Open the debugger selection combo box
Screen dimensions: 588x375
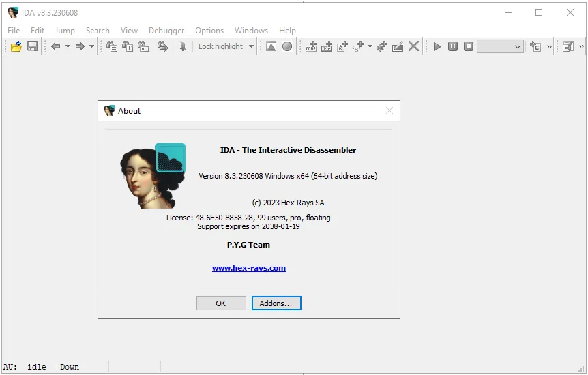[500, 47]
